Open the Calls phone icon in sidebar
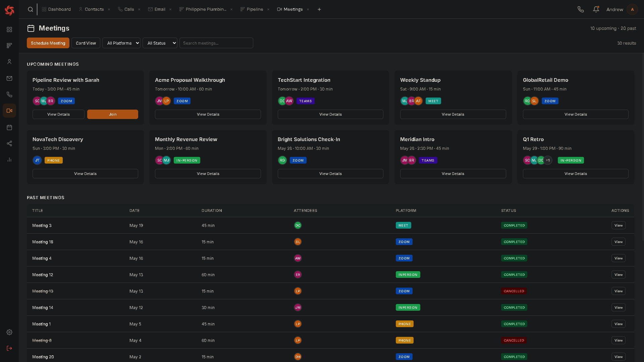The width and height of the screenshot is (644, 362). point(9,95)
